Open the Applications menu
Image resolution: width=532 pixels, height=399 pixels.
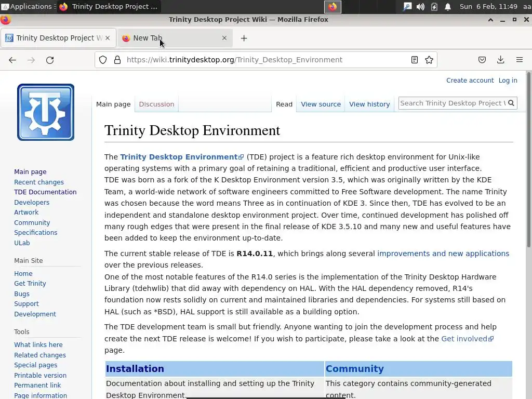point(27,6)
